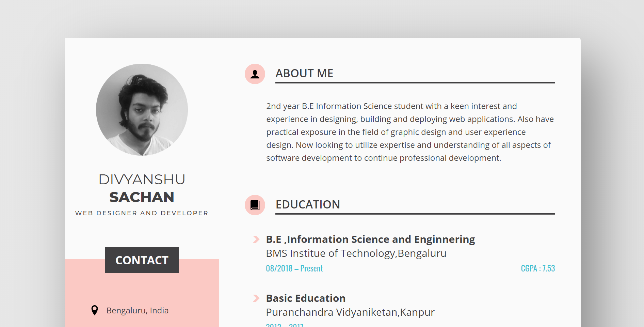This screenshot has width=644, height=327.
Task: Select the WEB DESIGNER AND DEVELOPER subtitle
Action: pyautogui.click(x=142, y=213)
